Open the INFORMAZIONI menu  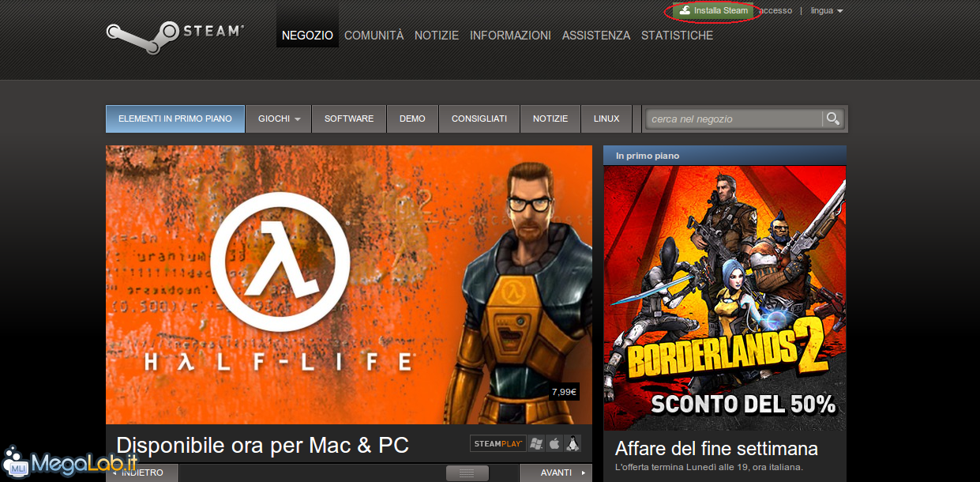[510, 36]
